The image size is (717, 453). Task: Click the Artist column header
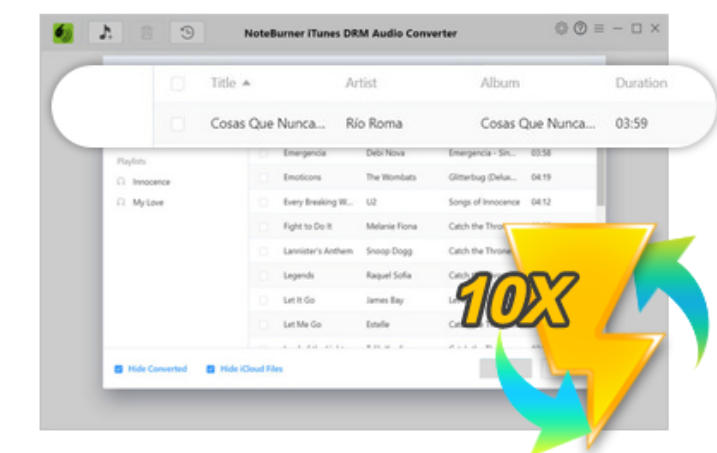pyautogui.click(x=361, y=83)
